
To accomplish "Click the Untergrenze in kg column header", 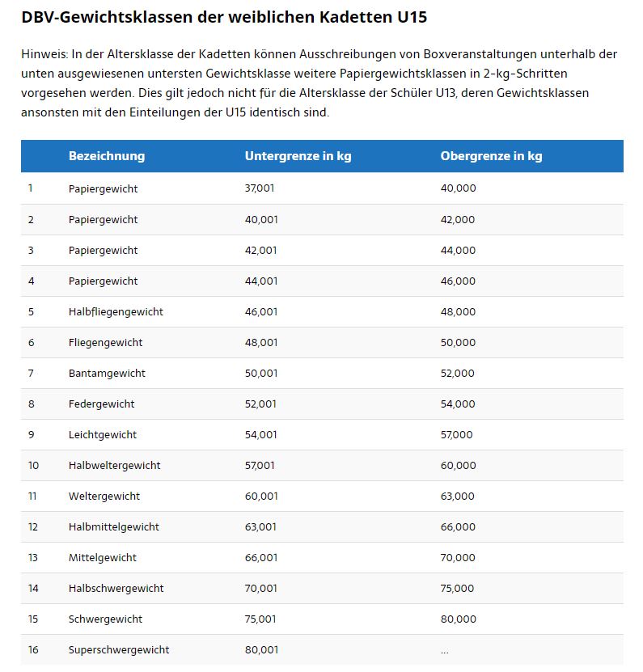I will coord(298,156).
